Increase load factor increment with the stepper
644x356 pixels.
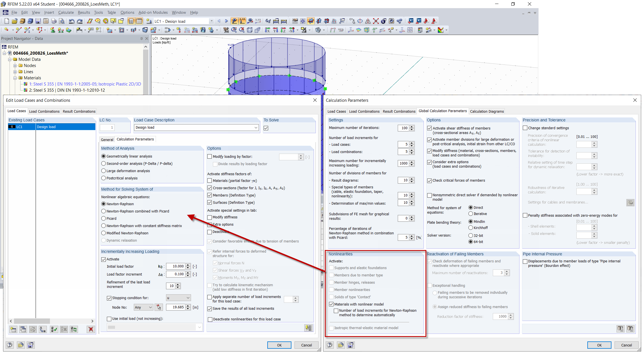click(188, 273)
